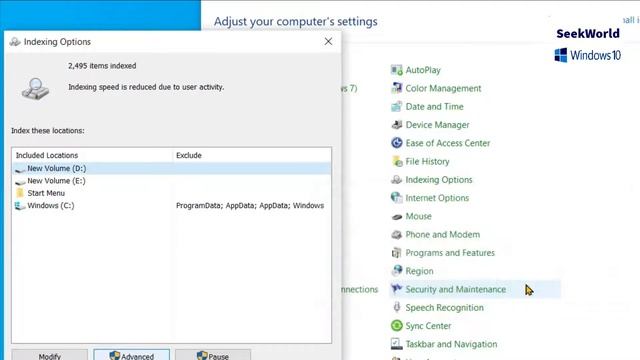Click the Region link
This screenshot has width=640, height=360.
[x=419, y=271]
